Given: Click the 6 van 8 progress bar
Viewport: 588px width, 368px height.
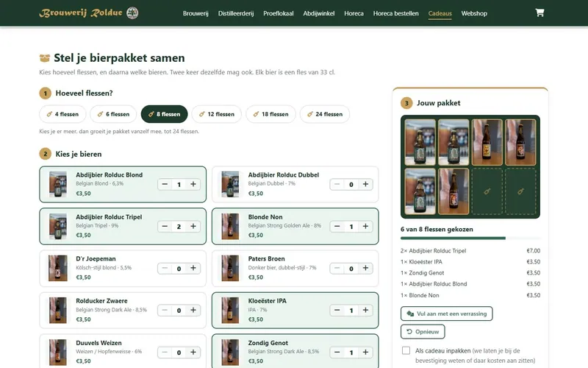Looking at the screenshot, I should tap(470, 238).
